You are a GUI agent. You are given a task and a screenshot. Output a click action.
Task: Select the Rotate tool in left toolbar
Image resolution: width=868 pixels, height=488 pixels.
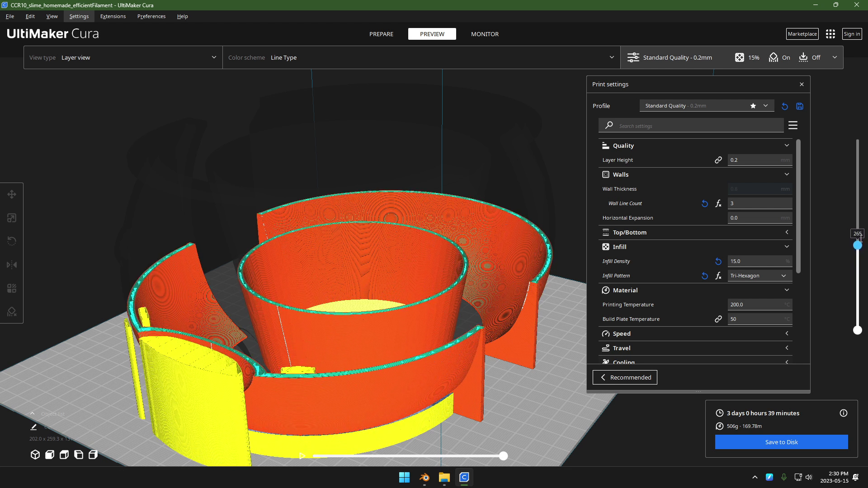pyautogui.click(x=12, y=241)
